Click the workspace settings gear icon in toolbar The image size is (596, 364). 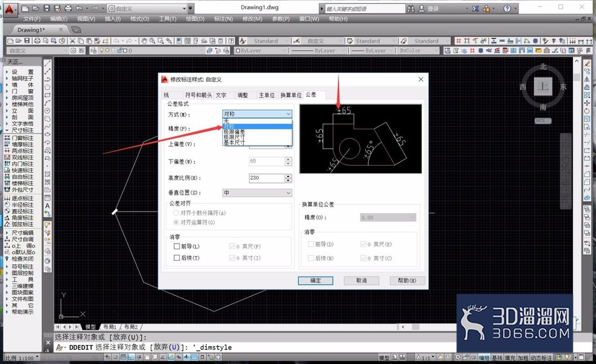73,51
